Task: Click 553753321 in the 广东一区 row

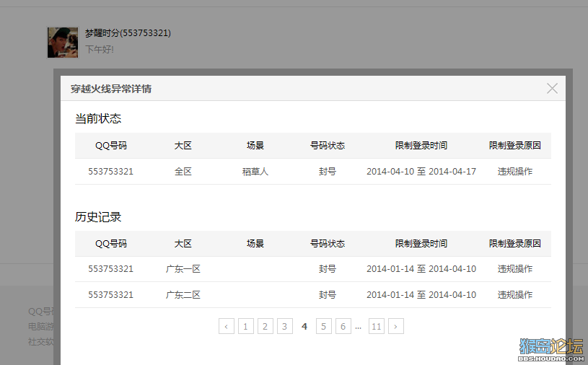Action: pos(110,269)
